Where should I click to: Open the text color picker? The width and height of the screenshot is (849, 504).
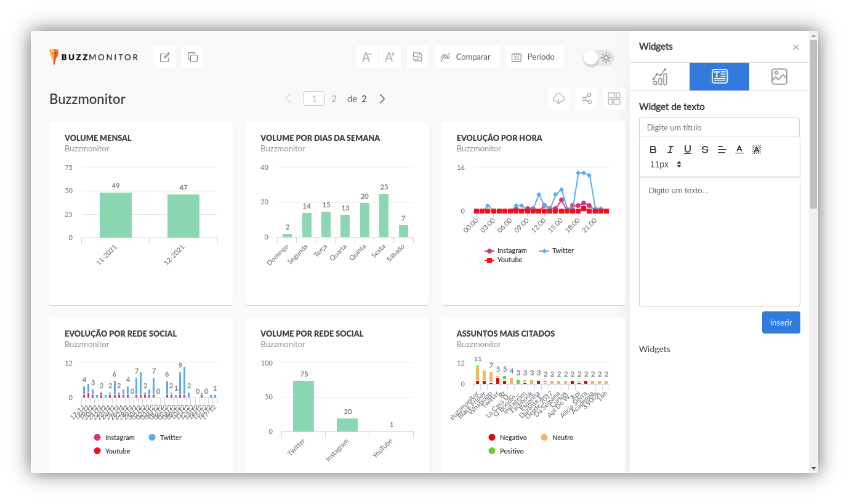click(739, 150)
